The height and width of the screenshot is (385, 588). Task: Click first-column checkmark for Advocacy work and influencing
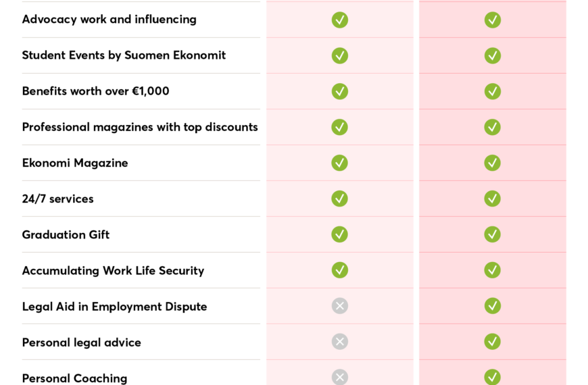point(340,20)
